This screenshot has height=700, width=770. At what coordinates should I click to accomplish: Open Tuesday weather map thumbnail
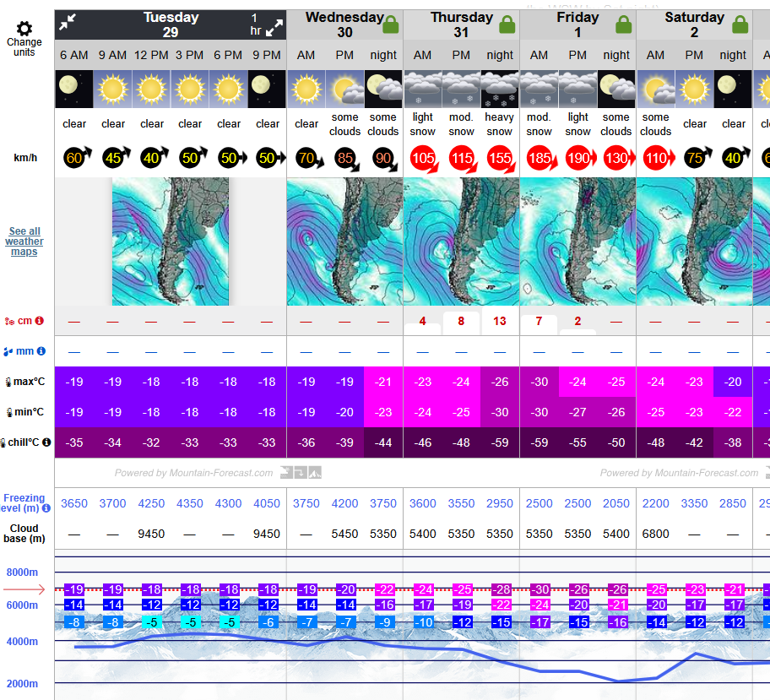tap(171, 241)
